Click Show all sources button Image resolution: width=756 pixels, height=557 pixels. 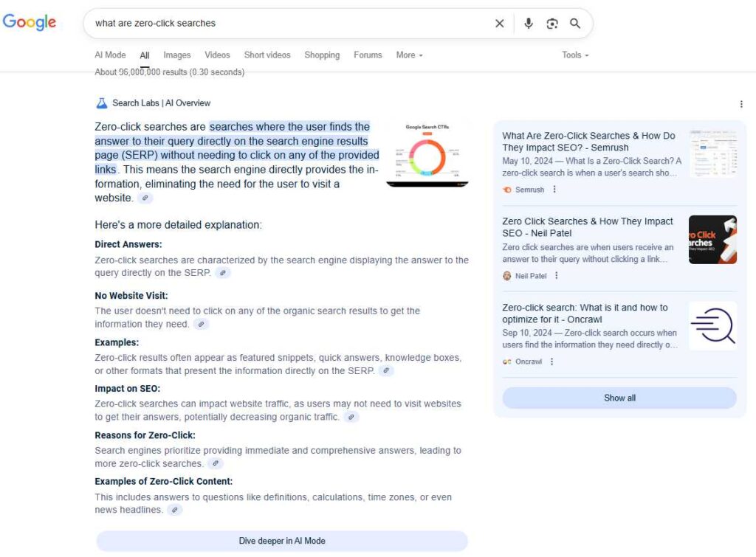click(619, 398)
